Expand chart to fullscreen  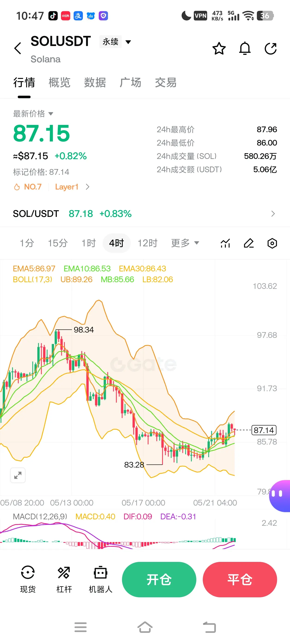coord(18,475)
